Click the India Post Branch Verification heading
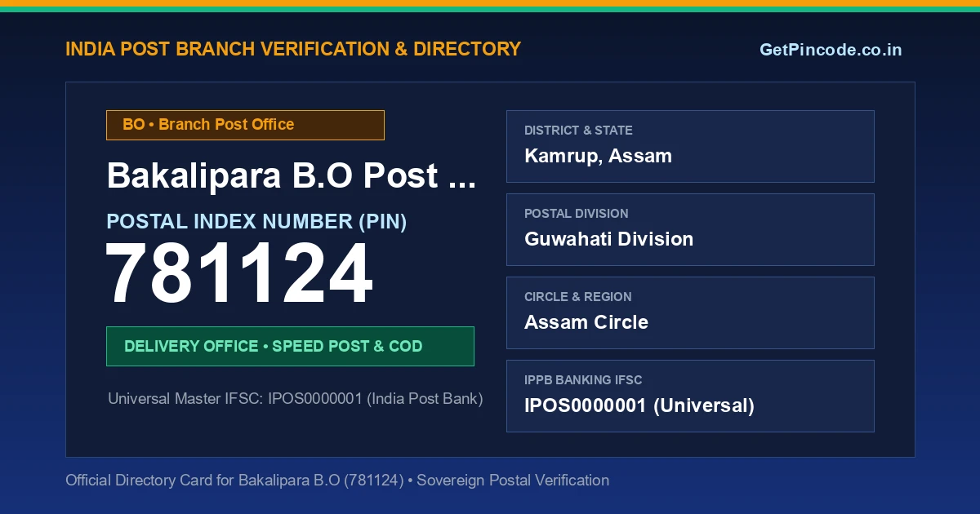 [x=293, y=49]
